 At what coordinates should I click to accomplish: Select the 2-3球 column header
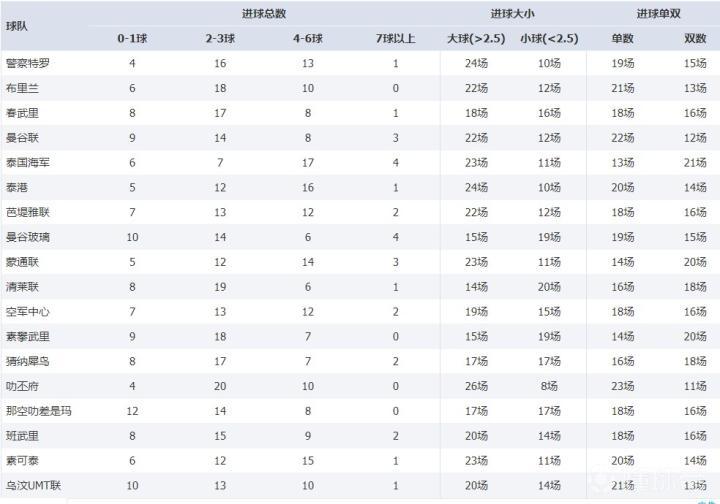pyautogui.click(x=220, y=39)
